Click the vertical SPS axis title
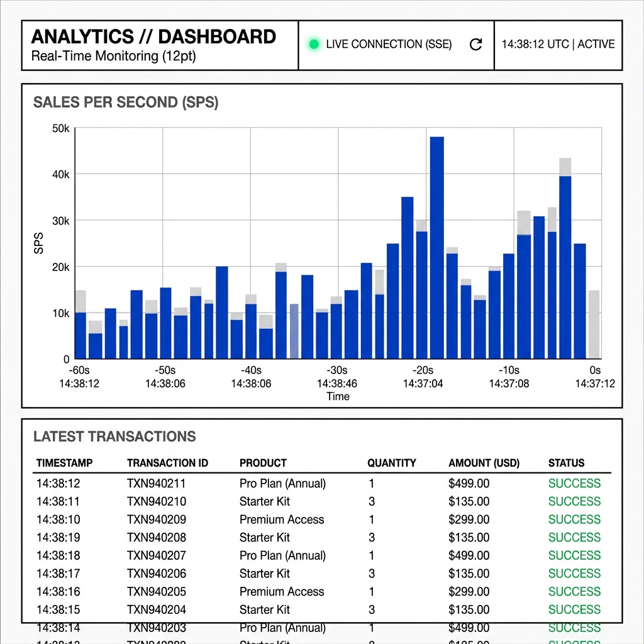644x644 pixels. click(38, 243)
